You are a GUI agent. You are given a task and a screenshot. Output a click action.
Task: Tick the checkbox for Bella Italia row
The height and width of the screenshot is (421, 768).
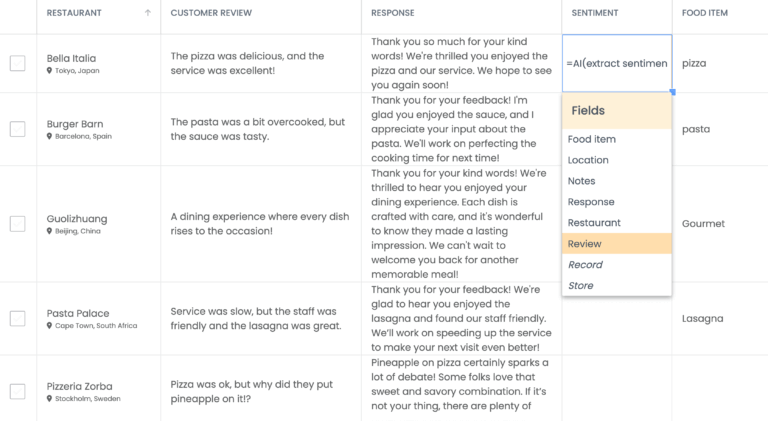pos(18,63)
